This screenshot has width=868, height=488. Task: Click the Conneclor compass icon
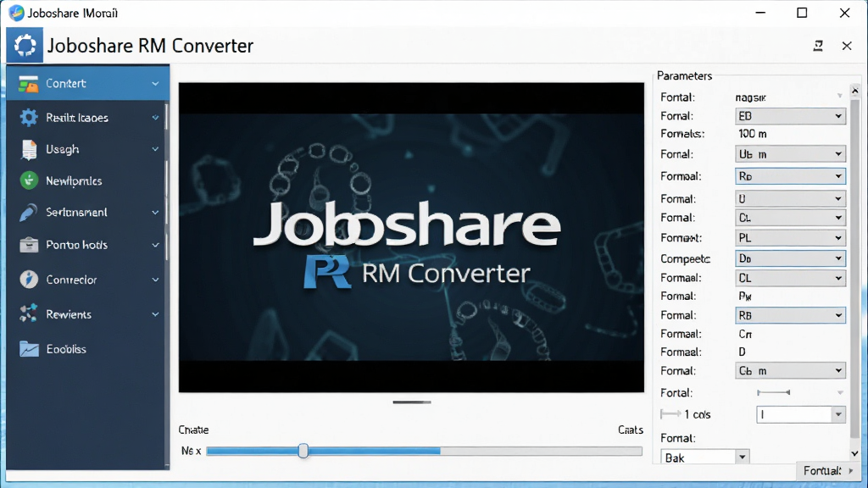[x=29, y=280]
